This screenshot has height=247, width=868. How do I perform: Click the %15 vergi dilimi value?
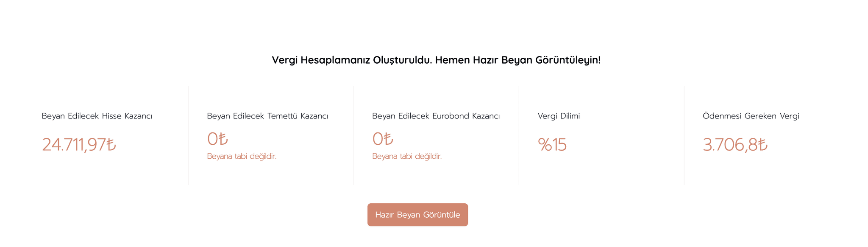tap(552, 144)
